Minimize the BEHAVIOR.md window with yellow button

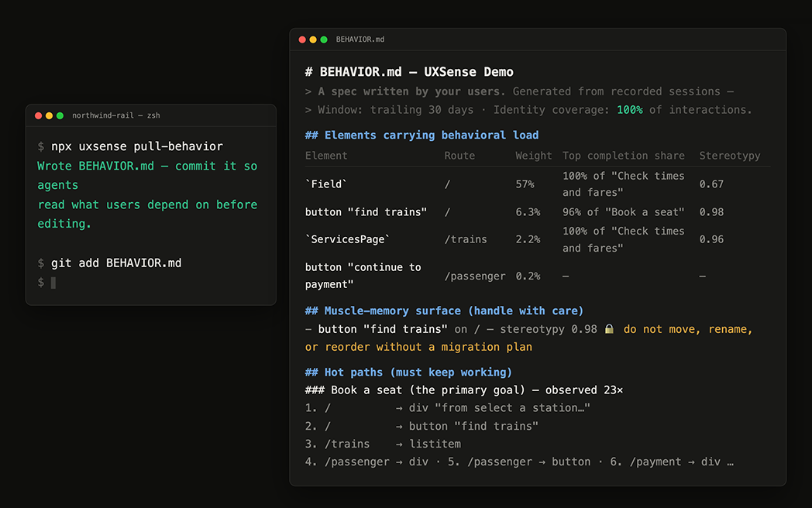click(313, 39)
